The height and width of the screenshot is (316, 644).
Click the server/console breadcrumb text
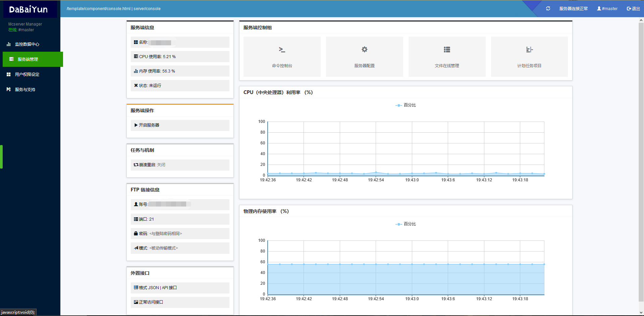pyautogui.click(x=147, y=9)
